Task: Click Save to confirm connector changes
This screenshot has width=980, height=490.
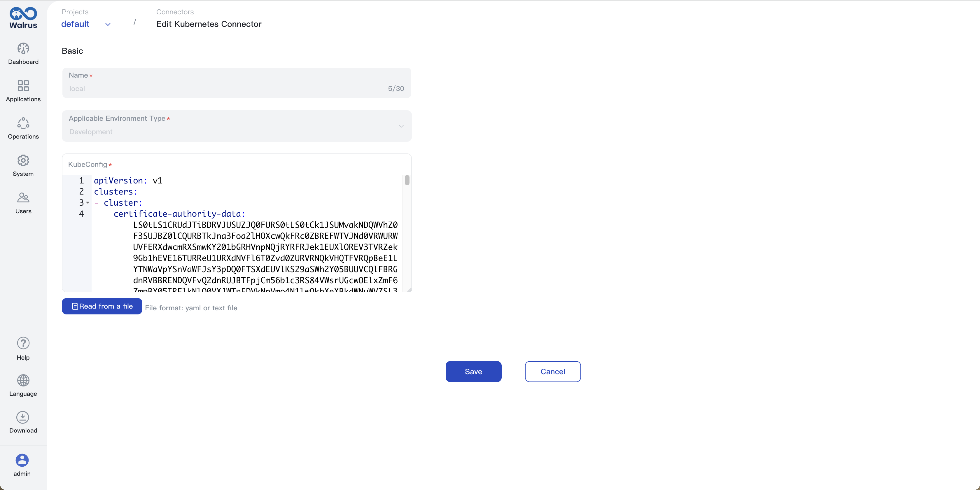Action: (x=473, y=371)
